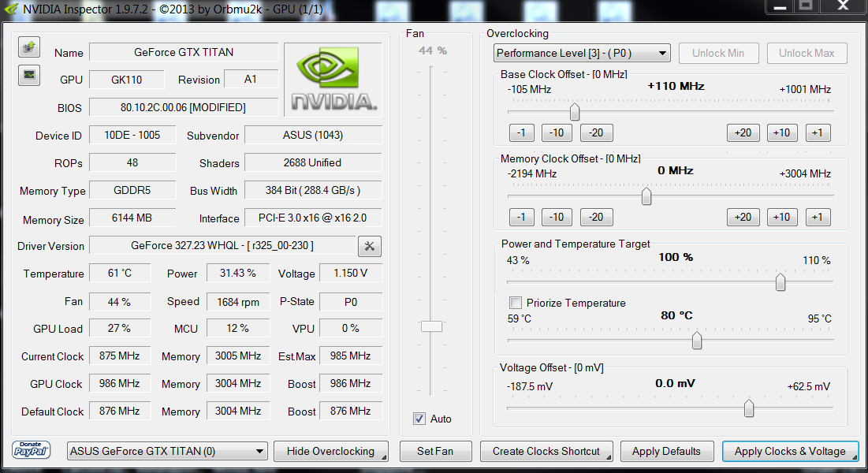Minimize the NVIDIA Inspector window
Image resolution: width=868 pixels, height=473 pixels.
coord(780,6)
